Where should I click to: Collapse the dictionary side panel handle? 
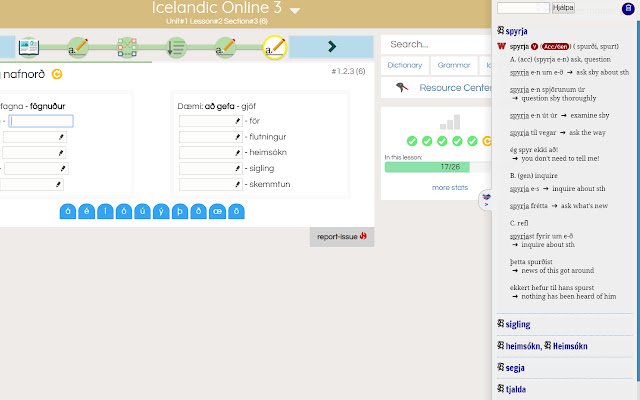point(486,200)
